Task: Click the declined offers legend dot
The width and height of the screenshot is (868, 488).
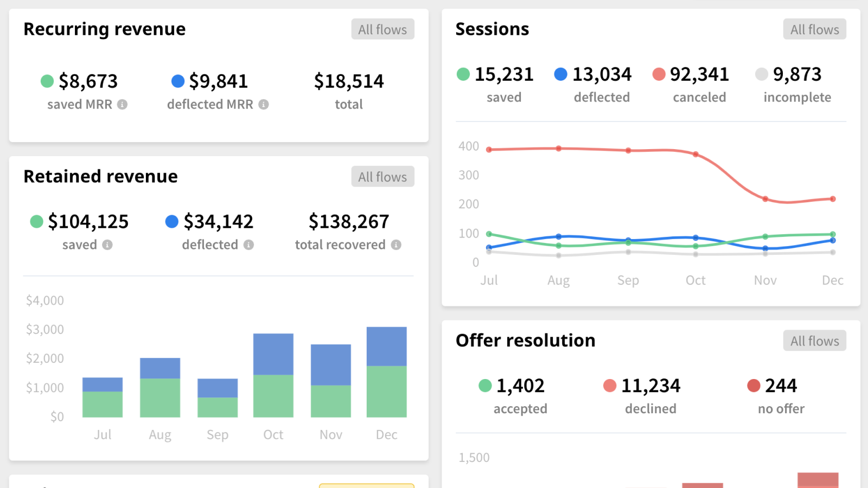Action: click(610, 386)
